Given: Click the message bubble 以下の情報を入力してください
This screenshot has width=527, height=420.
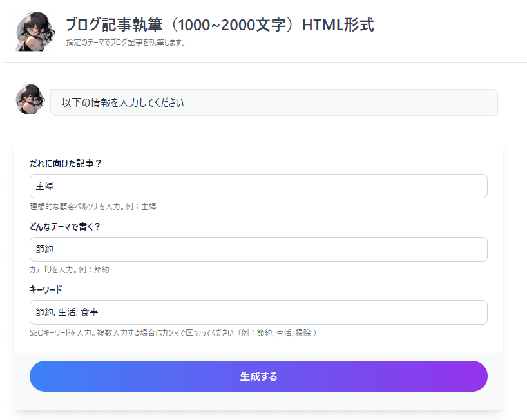Looking at the screenshot, I should (x=274, y=102).
